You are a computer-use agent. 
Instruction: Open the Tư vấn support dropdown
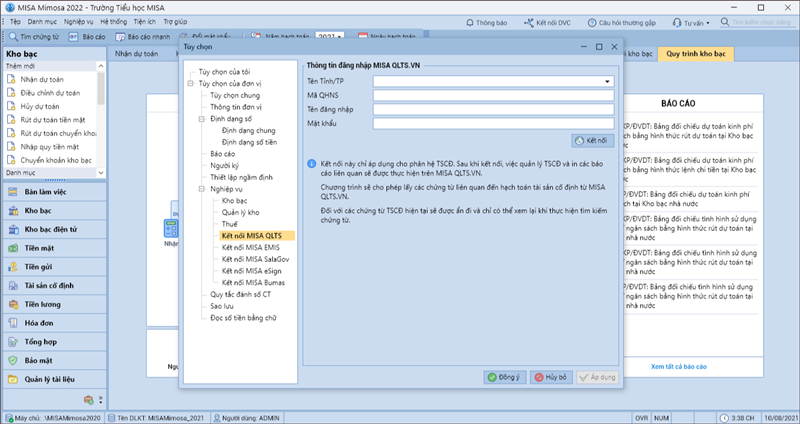(x=691, y=23)
